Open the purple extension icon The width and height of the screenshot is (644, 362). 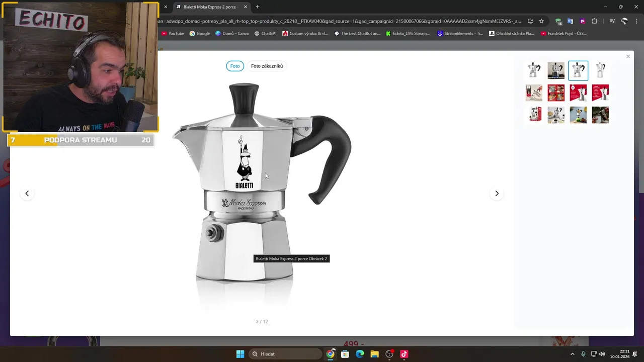[582, 21]
